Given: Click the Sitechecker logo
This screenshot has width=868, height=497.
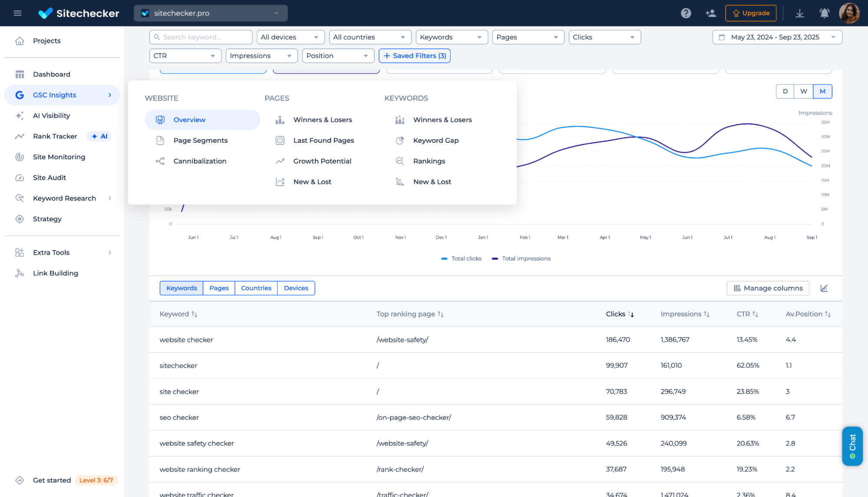Looking at the screenshot, I should coord(79,13).
